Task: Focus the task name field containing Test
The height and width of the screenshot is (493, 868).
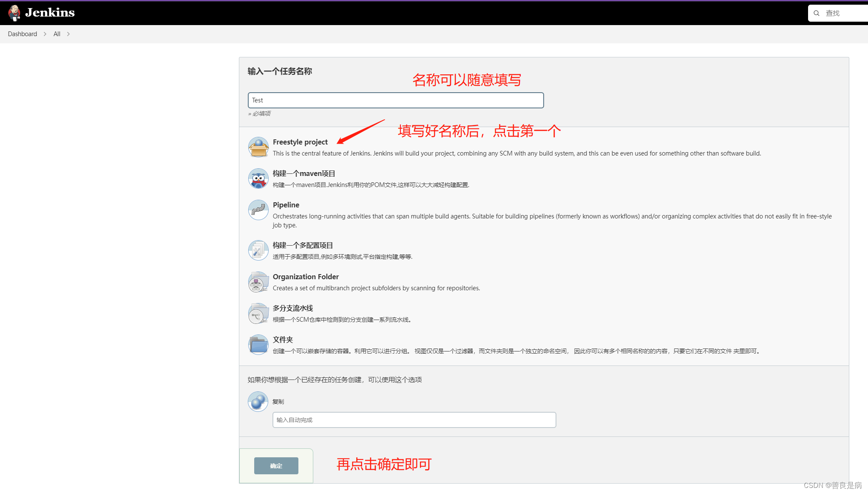Action: click(x=395, y=100)
